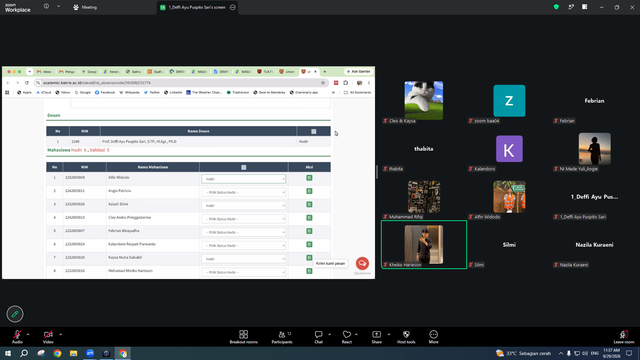This screenshot has width=640, height=360.
Task: Open the React emoji menu
Action: click(x=347, y=337)
